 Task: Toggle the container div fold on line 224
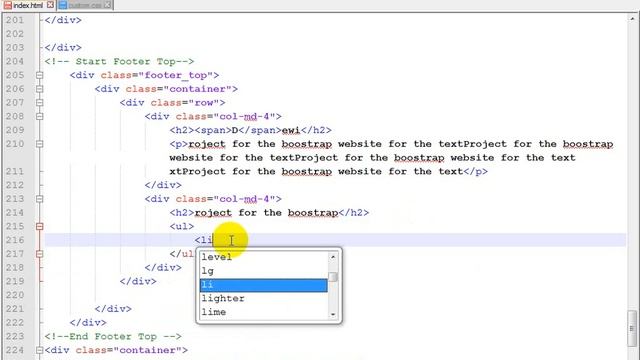[x=40, y=350]
